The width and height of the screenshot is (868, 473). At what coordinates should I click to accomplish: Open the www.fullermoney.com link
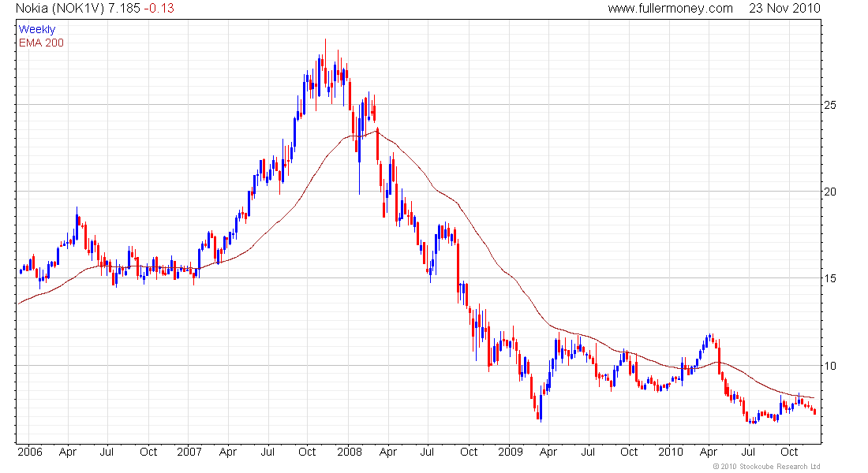pyautogui.click(x=670, y=9)
